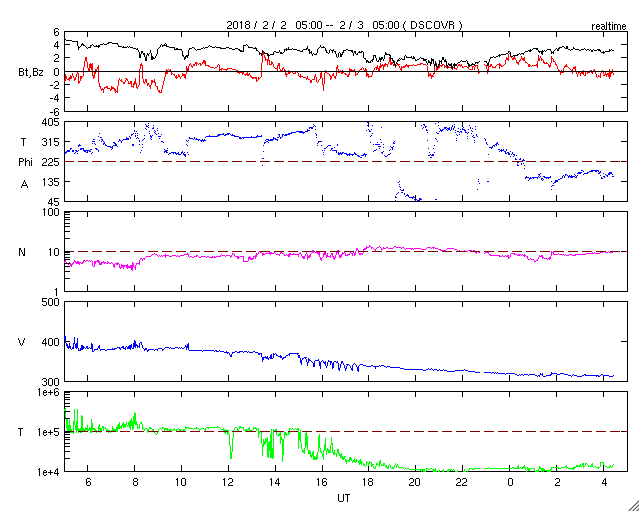Click the plot title date range text
The width and height of the screenshot is (640, 512).
[x=344, y=25]
